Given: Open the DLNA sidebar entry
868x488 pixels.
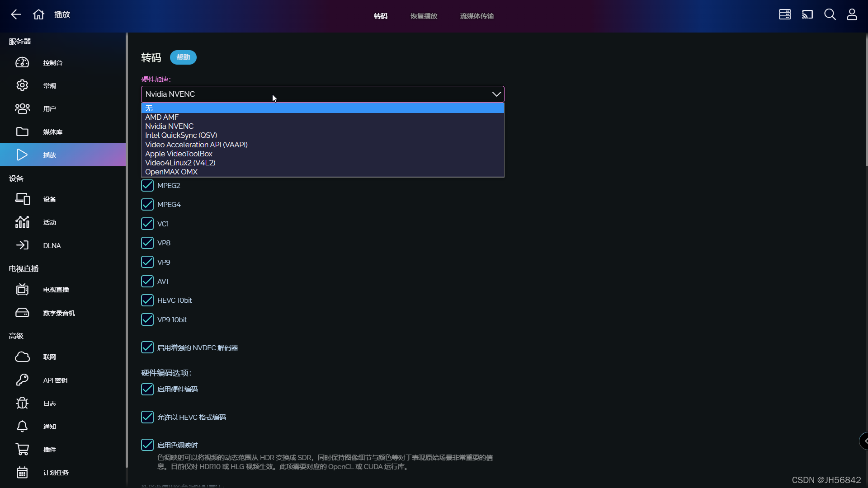Looking at the screenshot, I should (x=52, y=245).
